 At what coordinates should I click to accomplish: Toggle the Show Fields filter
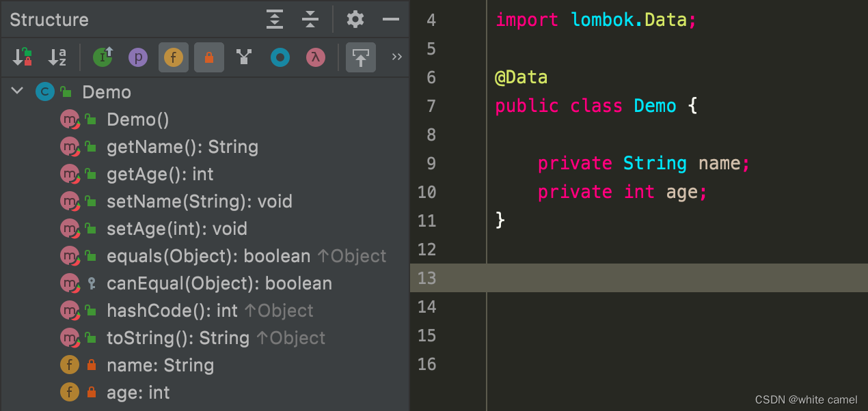[x=174, y=57]
